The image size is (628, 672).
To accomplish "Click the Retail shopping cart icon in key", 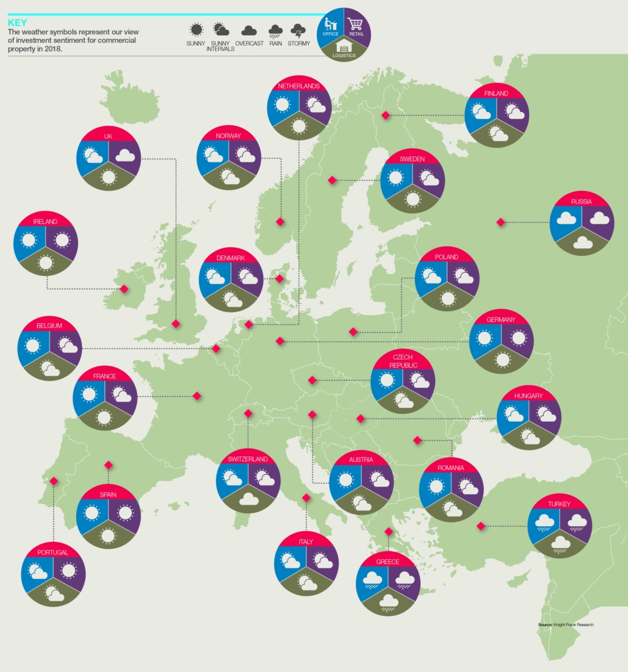I will click(x=355, y=25).
